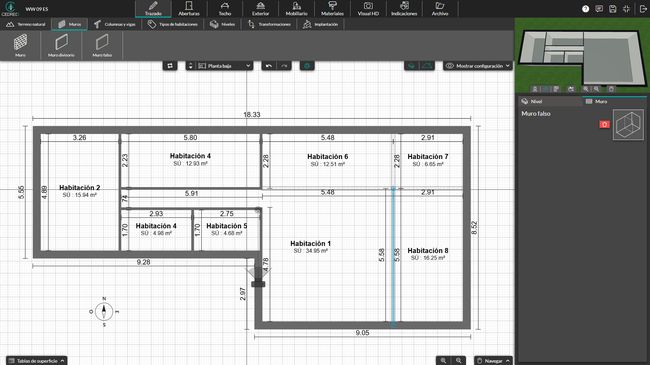Click the 9.05 bottom dimension label
The image size is (650, 365).
coord(362,333)
